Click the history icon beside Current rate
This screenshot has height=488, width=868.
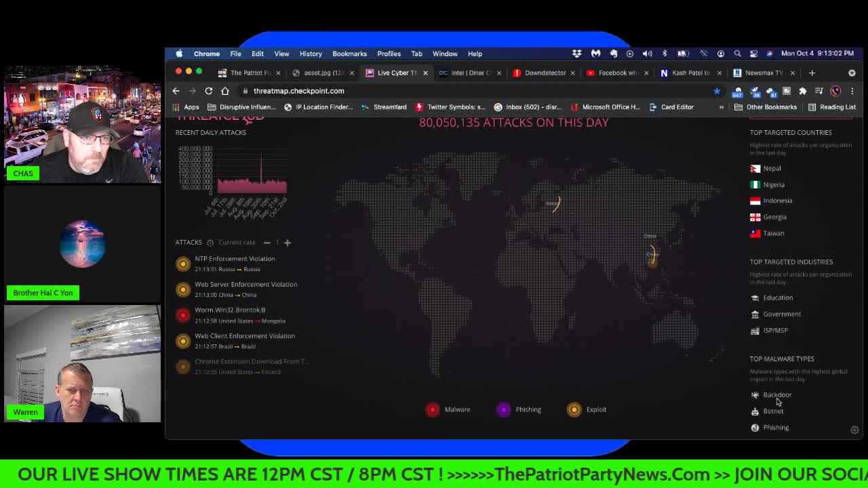(210, 243)
